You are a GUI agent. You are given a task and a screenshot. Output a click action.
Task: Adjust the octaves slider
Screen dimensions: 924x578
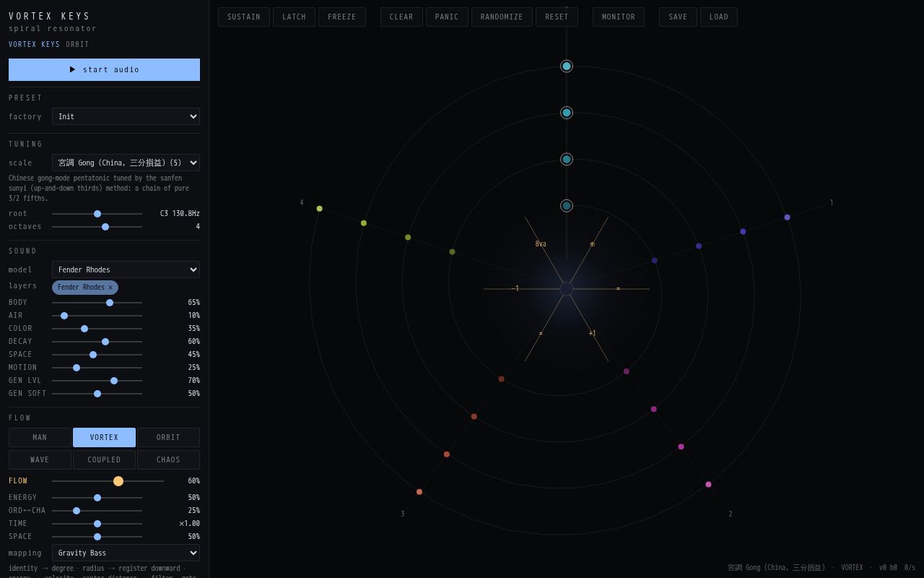(97, 227)
